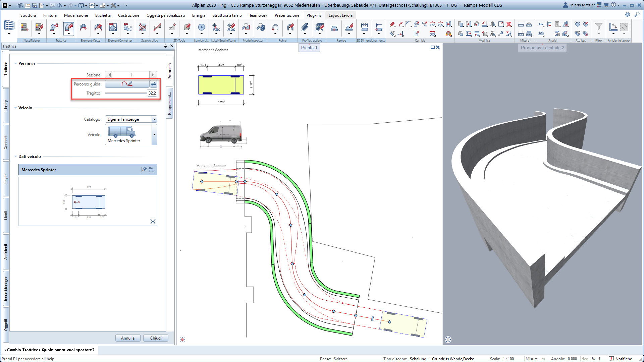This screenshot has width=644, height=362.
Task: Choose the create Rampe ramp tool
Action: coord(334,27)
